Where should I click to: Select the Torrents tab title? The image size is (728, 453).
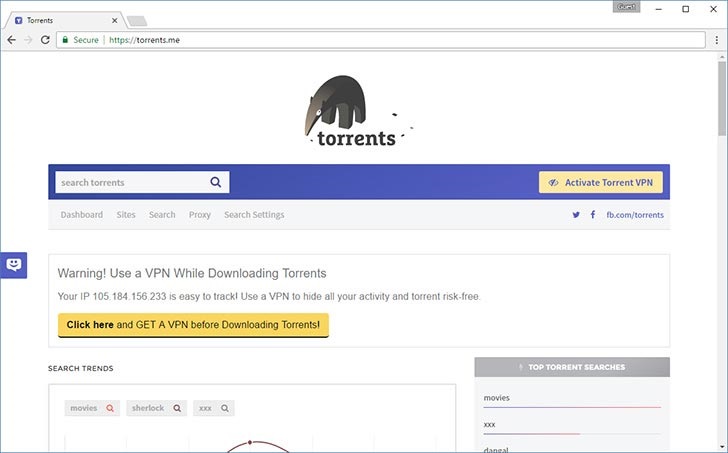point(40,20)
